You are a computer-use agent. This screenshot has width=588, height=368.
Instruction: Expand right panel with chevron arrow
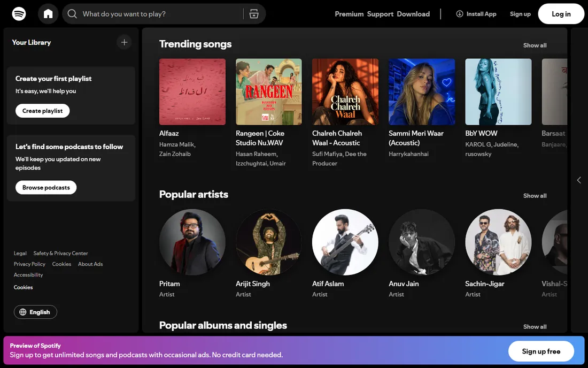pyautogui.click(x=579, y=180)
